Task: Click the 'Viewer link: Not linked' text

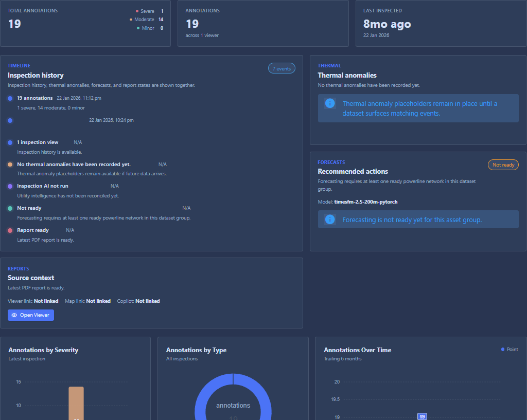Action: pyautogui.click(x=33, y=301)
